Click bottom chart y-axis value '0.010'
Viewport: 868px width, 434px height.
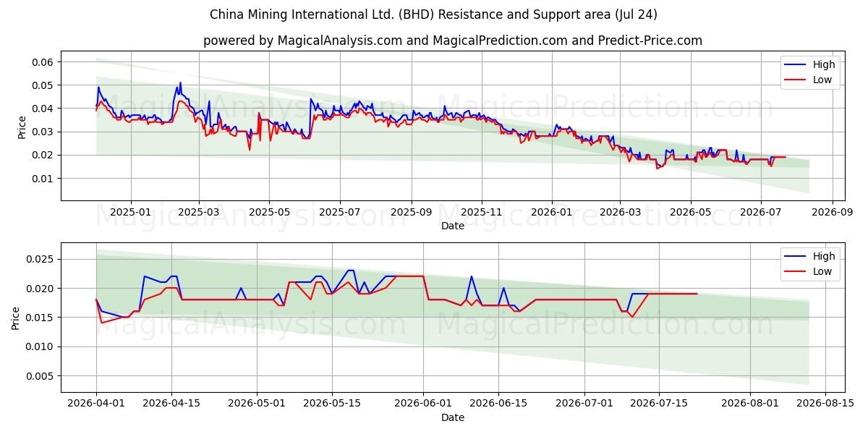point(41,346)
